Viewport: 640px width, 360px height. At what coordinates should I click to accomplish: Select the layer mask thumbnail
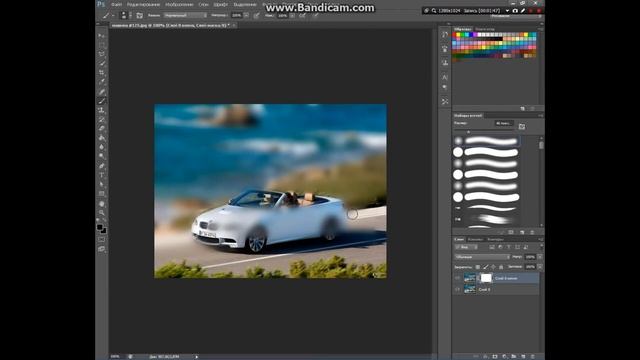[x=487, y=278]
